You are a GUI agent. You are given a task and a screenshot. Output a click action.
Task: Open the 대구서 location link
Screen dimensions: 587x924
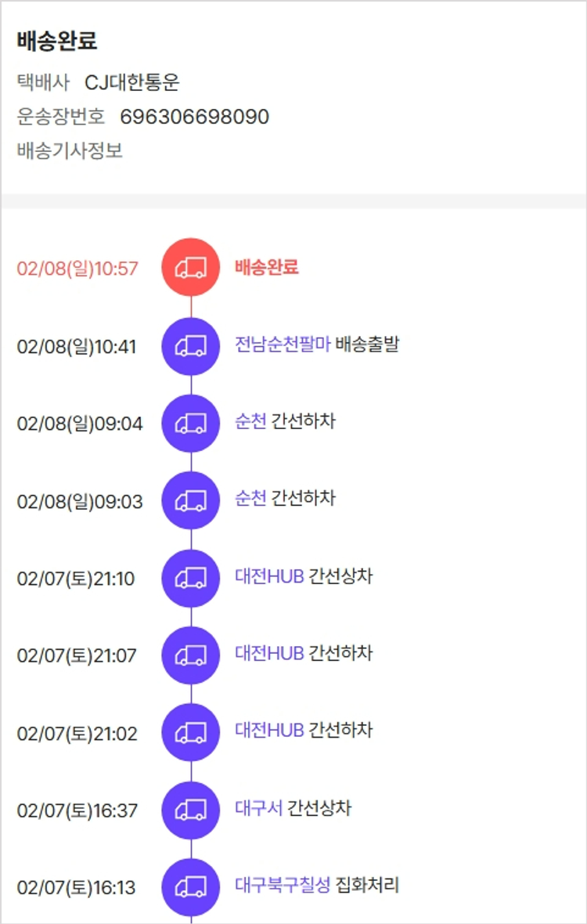pos(258,808)
